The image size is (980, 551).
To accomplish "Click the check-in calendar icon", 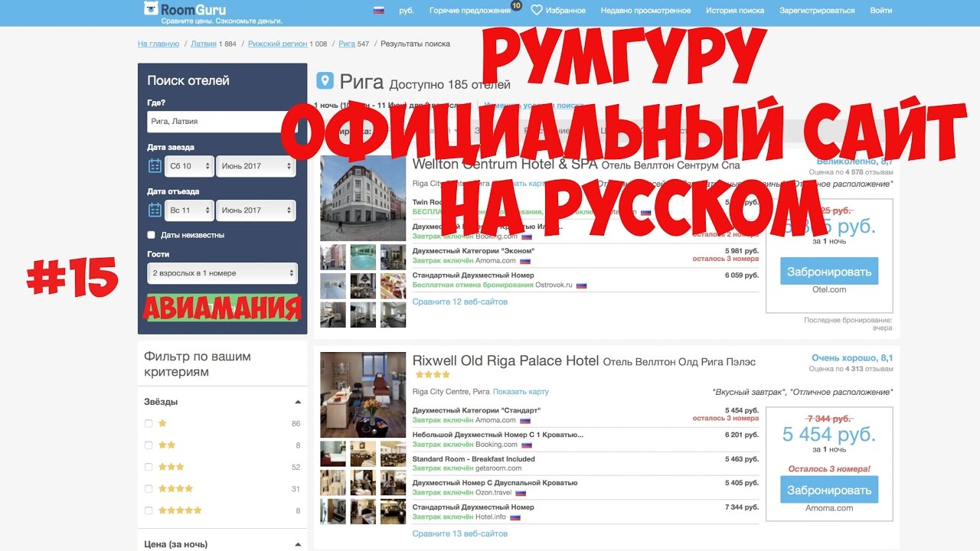I will (x=155, y=165).
